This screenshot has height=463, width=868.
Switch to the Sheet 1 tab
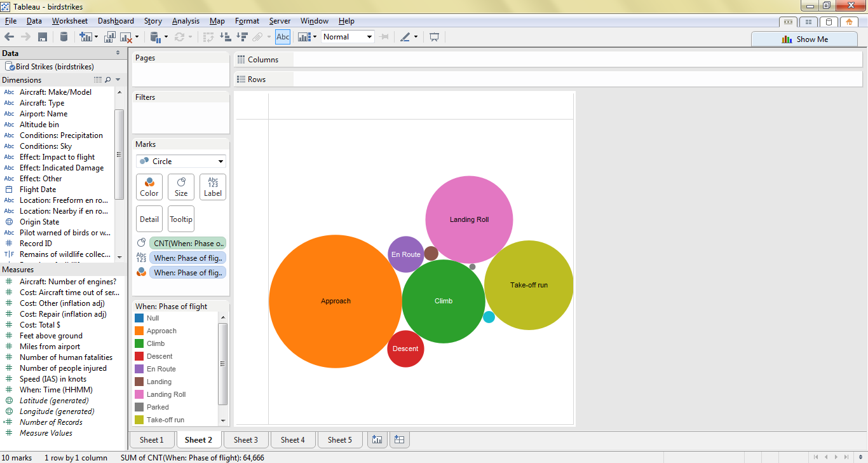152,439
